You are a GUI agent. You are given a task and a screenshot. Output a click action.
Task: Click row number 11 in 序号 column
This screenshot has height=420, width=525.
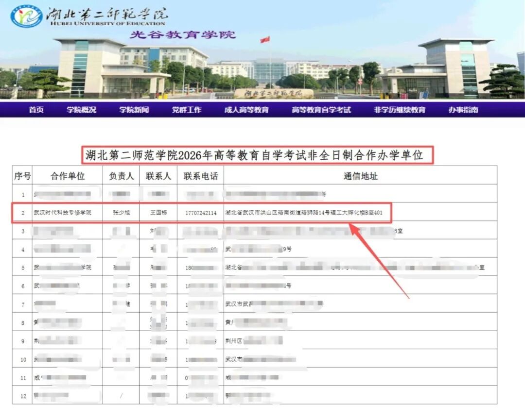coord(23,378)
